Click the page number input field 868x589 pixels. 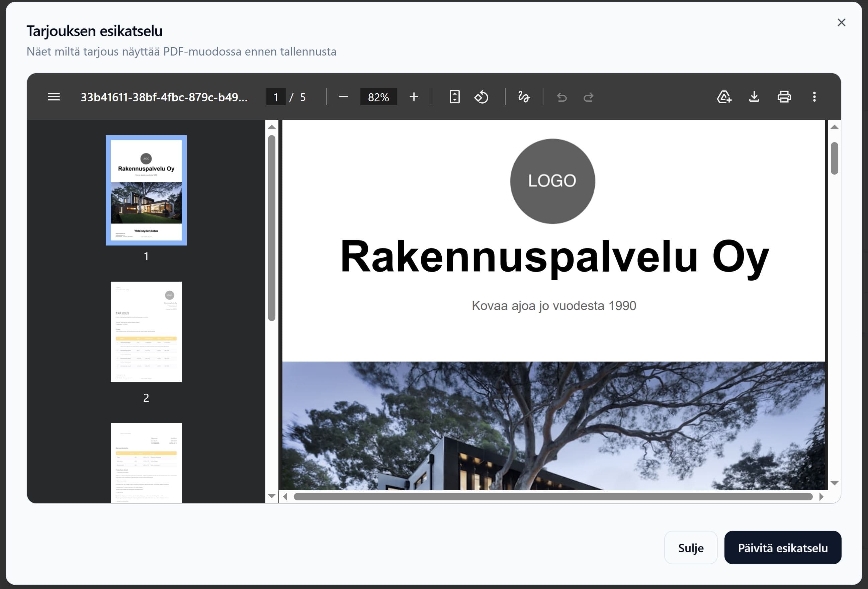pyautogui.click(x=276, y=97)
